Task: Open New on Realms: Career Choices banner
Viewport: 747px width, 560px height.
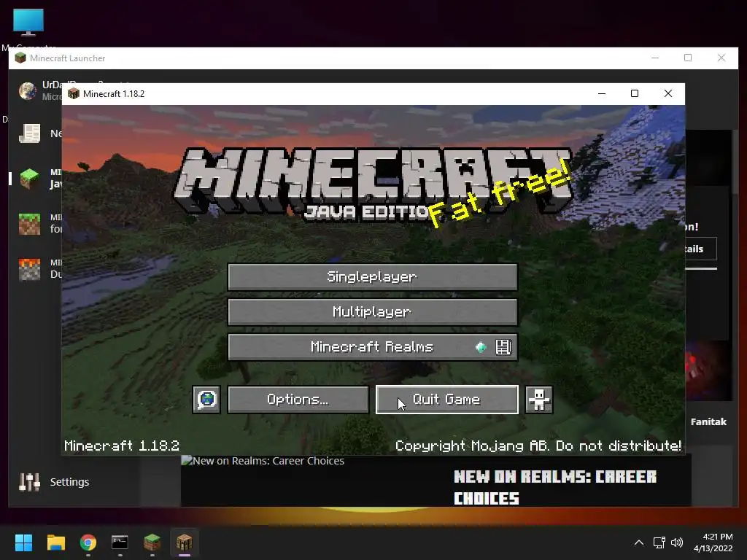Action: click(436, 481)
